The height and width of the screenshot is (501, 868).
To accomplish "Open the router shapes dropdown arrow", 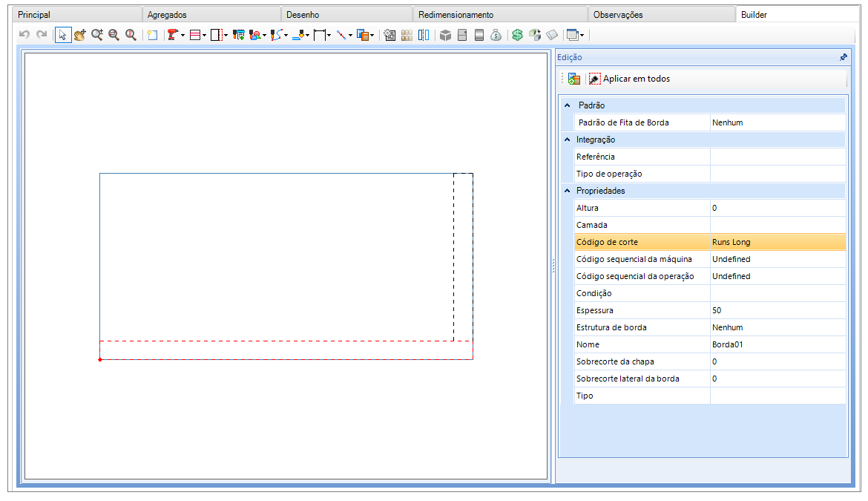I will tap(265, 36).
